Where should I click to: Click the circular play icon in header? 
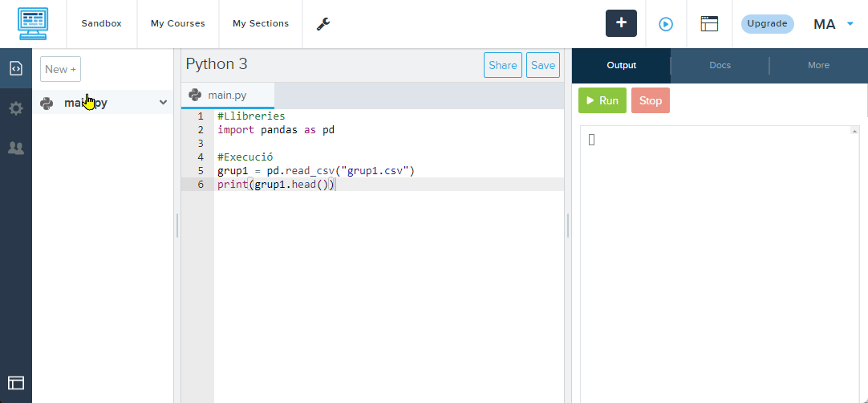pyautogui.click(x=666, y=24)
